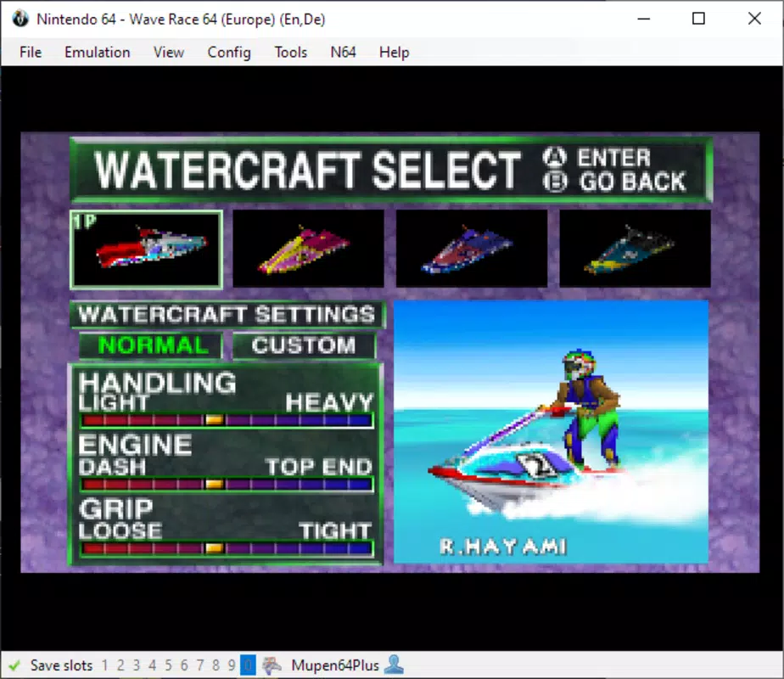
Task: Click the BizHawk app icon in title bar
Action: point(20,19)
